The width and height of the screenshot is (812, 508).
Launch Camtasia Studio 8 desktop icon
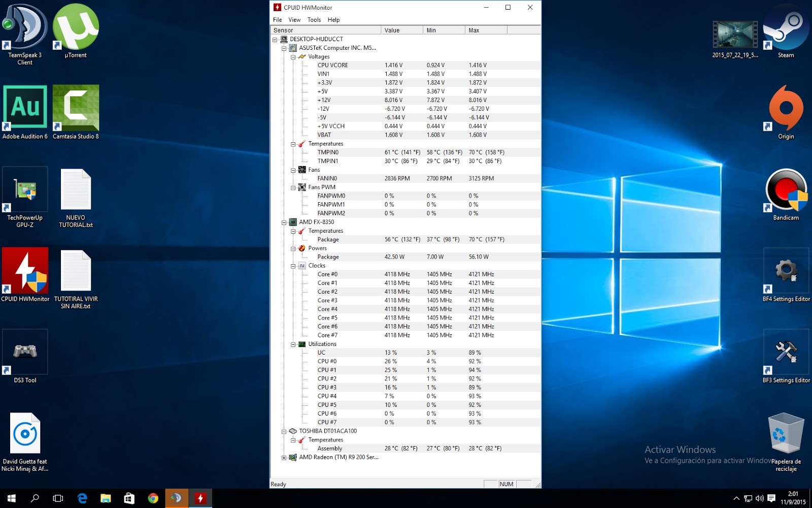pos(76,112)
